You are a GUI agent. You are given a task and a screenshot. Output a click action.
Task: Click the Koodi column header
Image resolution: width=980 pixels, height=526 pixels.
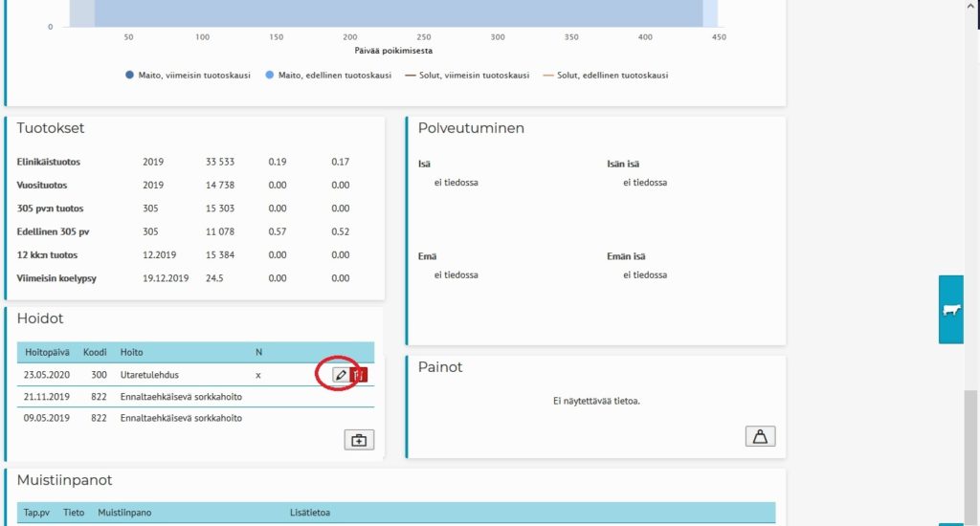95,352
